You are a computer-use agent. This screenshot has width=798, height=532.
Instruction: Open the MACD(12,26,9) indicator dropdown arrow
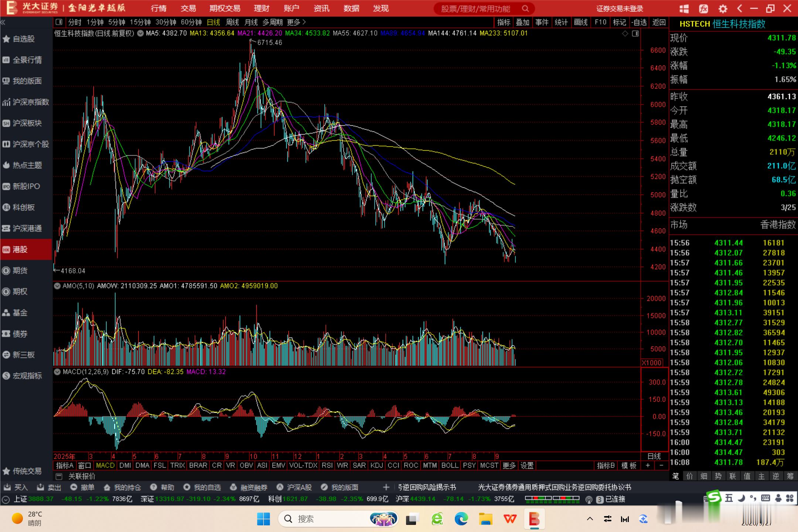pyautogui.click(x=57, y=372)
